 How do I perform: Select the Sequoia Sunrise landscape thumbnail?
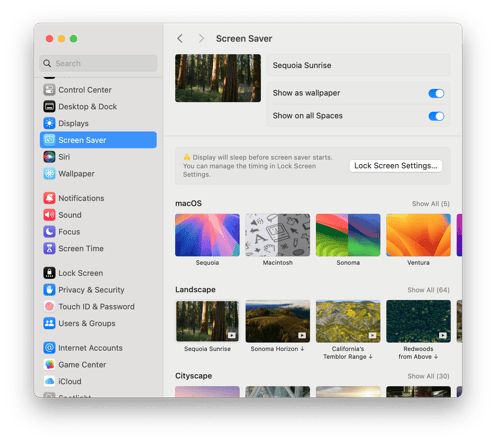[207, 321]
